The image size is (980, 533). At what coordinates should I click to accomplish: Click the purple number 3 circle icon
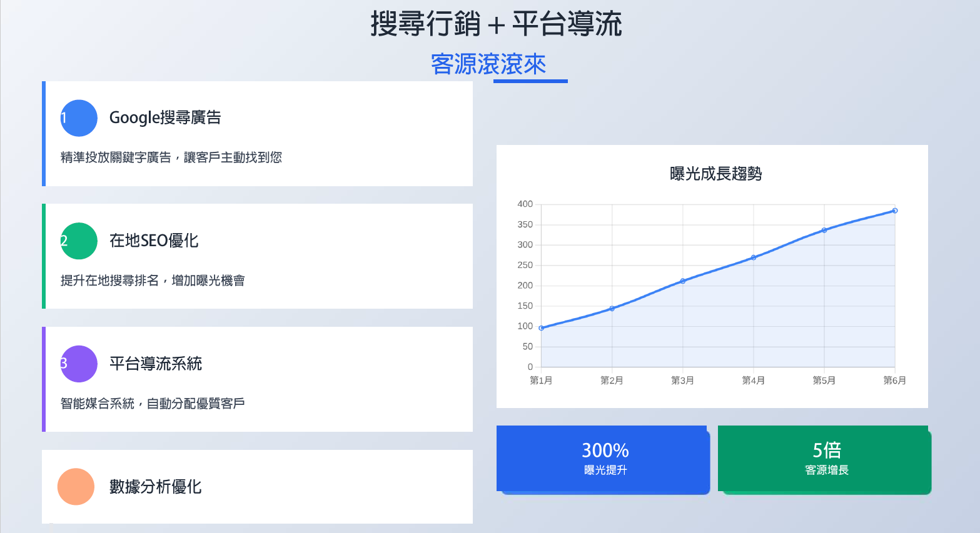point(79,364)
